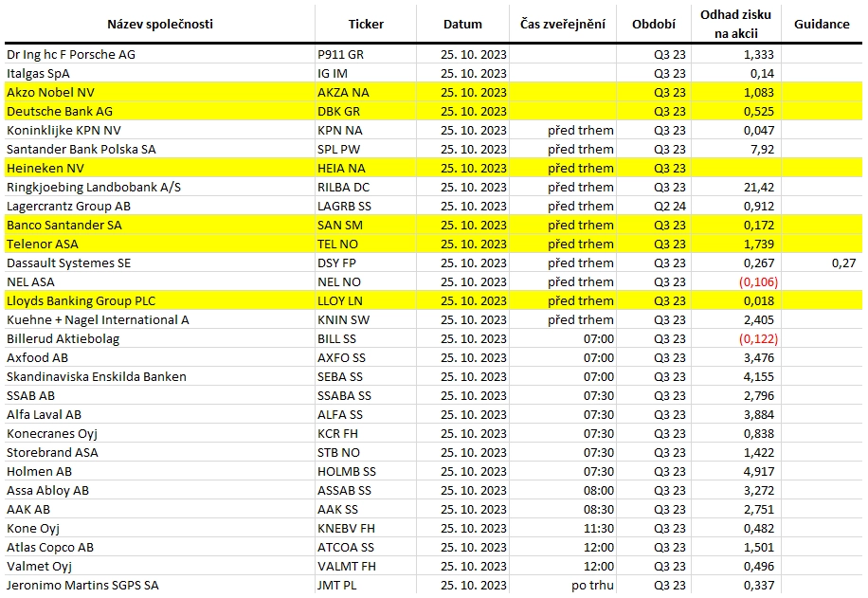The height and width of the screenshot is (598, 868).
Task: Select the 'Koninklijke KPN NV' cell
Action: [160, 130]
